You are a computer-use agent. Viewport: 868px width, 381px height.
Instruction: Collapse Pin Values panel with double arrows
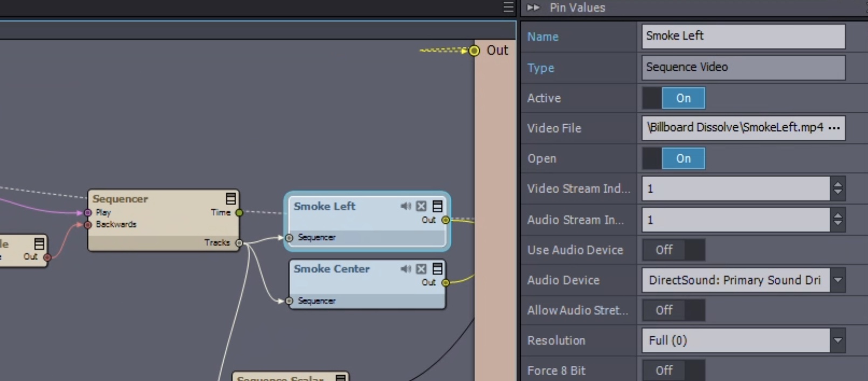(533, 8)
